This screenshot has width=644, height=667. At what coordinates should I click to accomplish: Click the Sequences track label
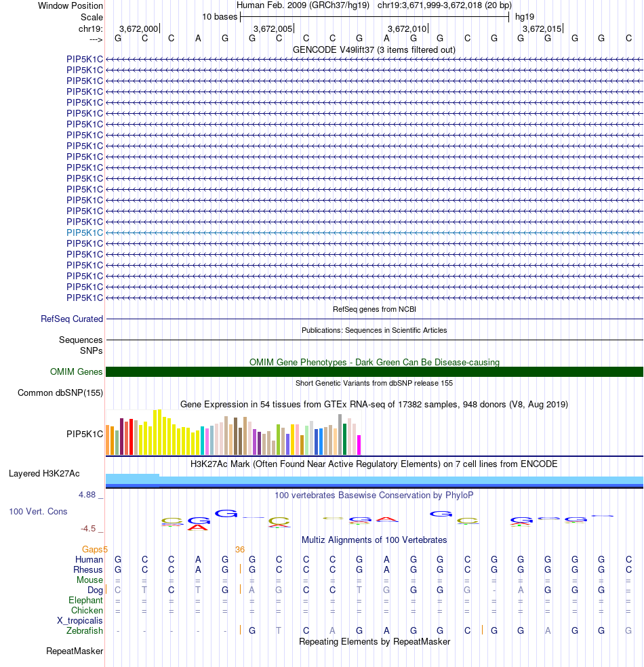pyautogui.click(x=81, y=340)
